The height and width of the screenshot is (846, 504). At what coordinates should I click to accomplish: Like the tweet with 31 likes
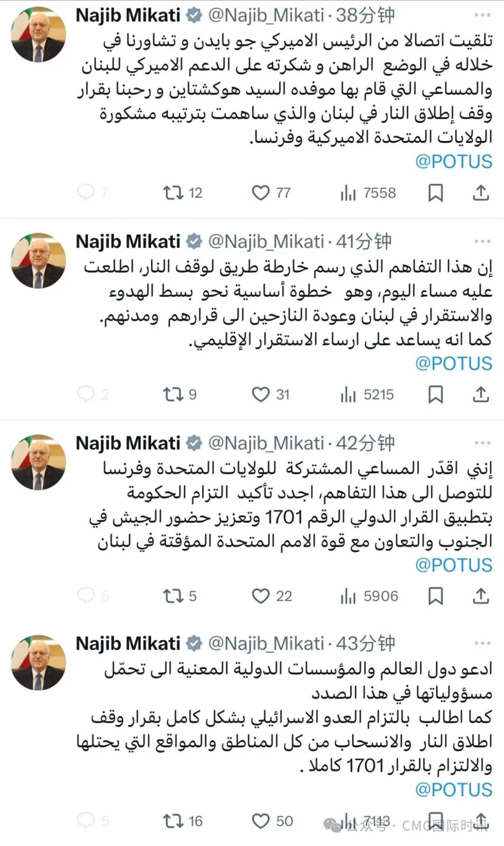(260, 395)
